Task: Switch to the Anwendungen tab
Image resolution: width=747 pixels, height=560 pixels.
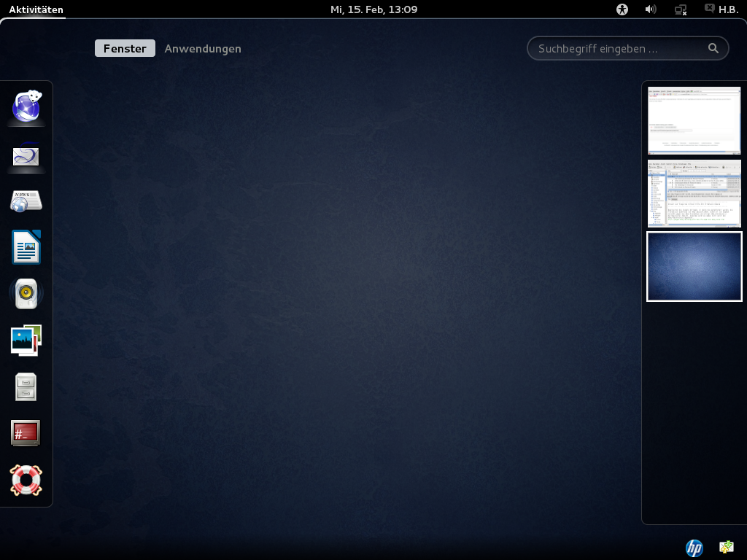Action: pos(203,49)
